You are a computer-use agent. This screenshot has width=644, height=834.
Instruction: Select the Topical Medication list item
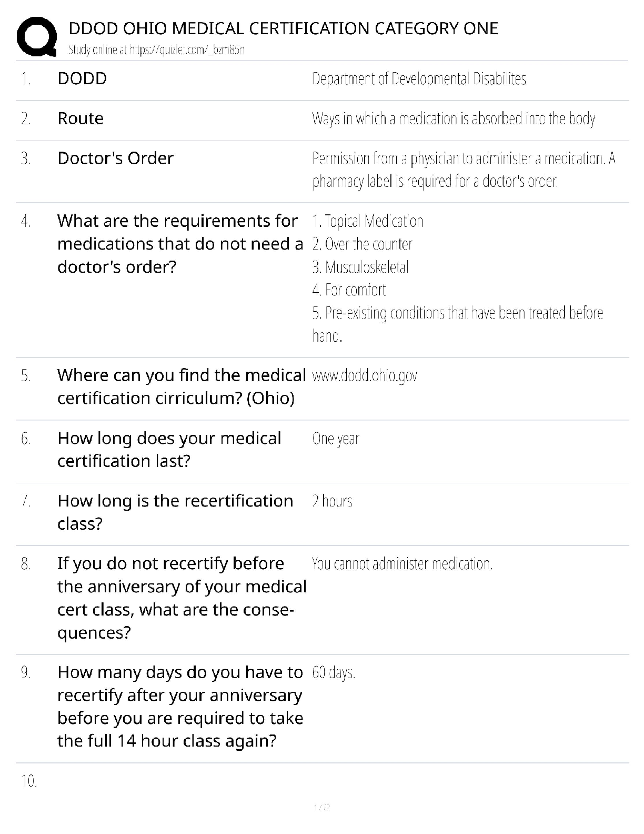pos(367,221)
